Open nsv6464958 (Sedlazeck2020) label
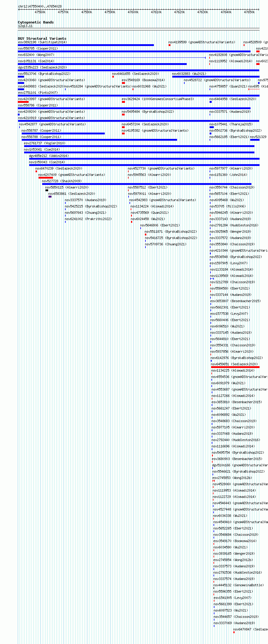This screenshot has height=644, width=268. tap(233, 99)
